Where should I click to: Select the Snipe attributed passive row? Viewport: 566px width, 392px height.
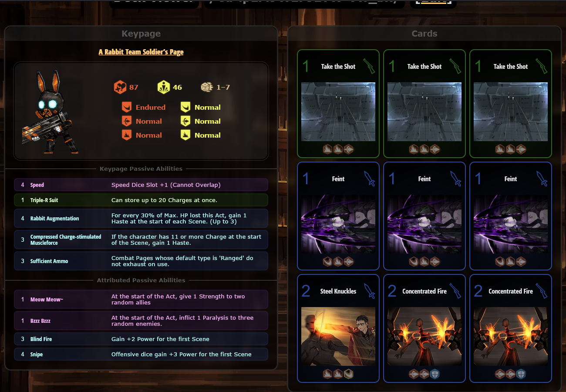coord(141,354)
